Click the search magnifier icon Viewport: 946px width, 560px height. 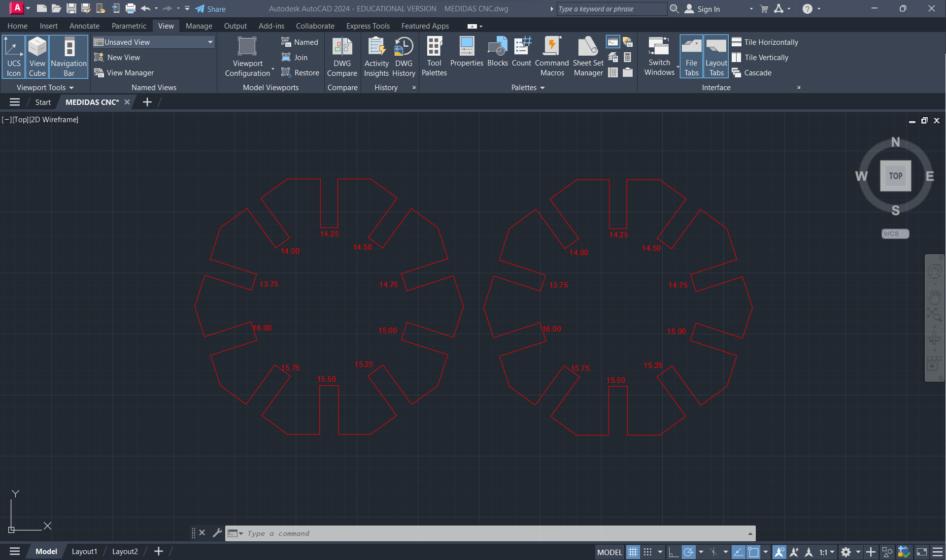coord(675,9)
